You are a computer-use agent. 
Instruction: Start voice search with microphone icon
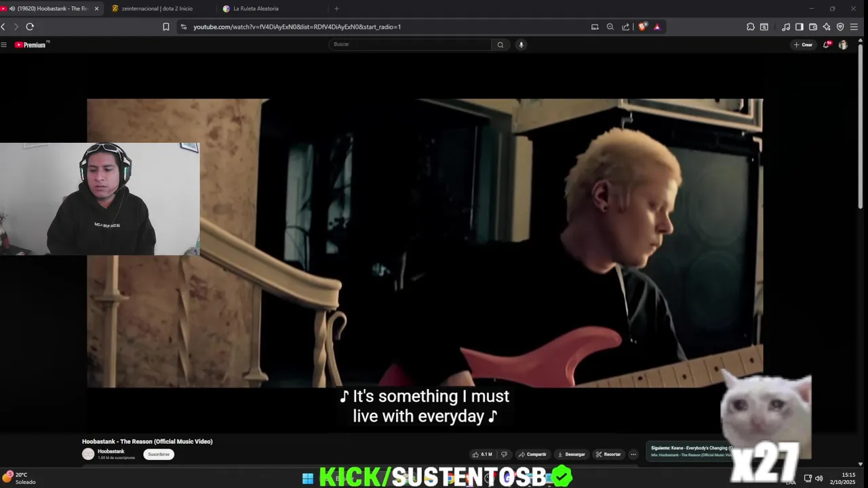coord(521,44)
